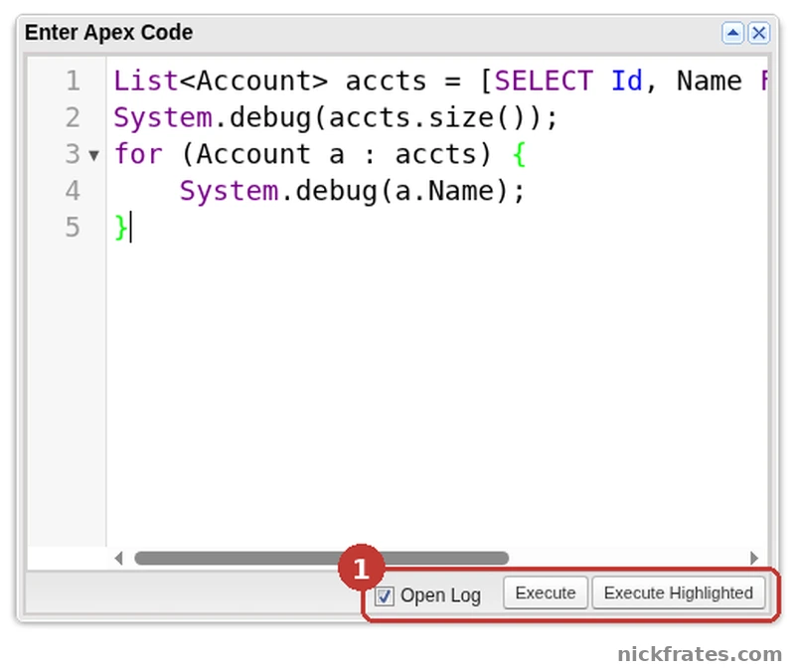Click the horizontal scrollbar thumb
The height and width of the screenshot is (672, 795).
(321, 559)
